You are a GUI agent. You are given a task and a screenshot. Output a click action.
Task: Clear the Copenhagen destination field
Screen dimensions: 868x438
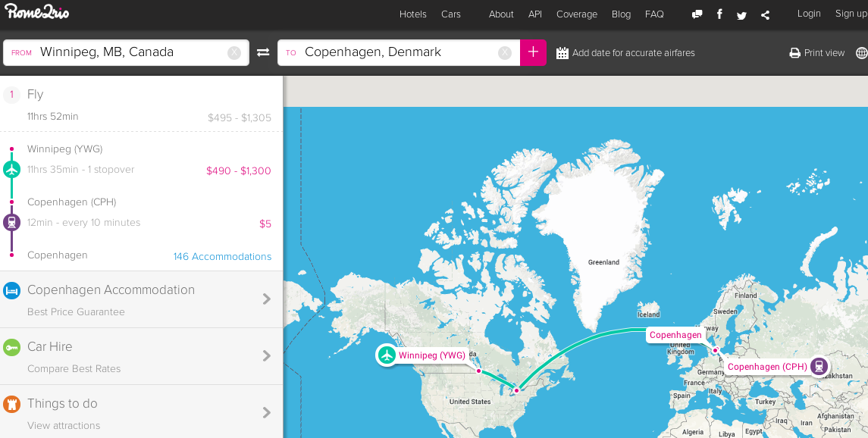[x=505, y=52]
